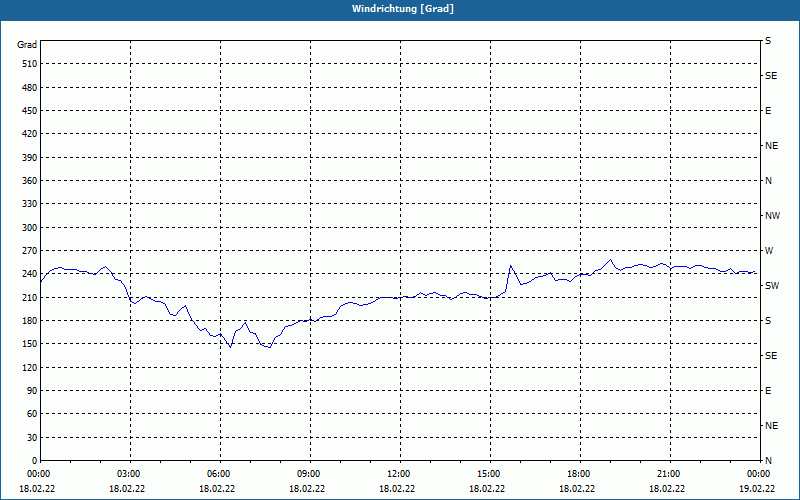
Task: Click the 03:00 time label
Action: tap(130, 474)
